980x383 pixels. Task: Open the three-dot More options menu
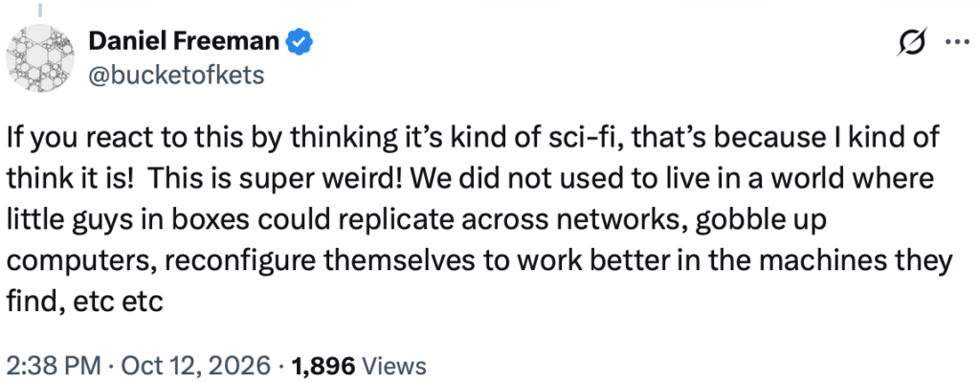point(956,42)
